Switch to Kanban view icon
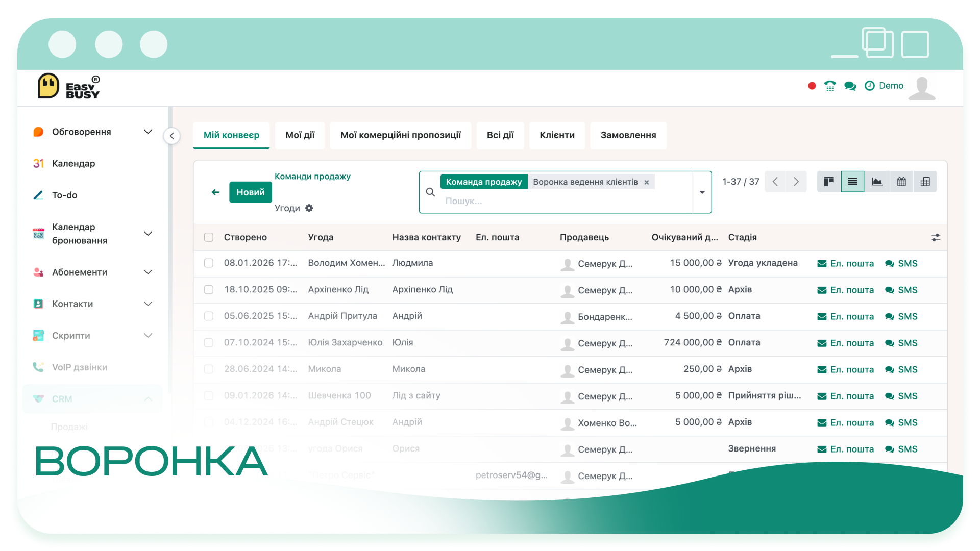The image size is (980, 551). (x=828, y=182)
